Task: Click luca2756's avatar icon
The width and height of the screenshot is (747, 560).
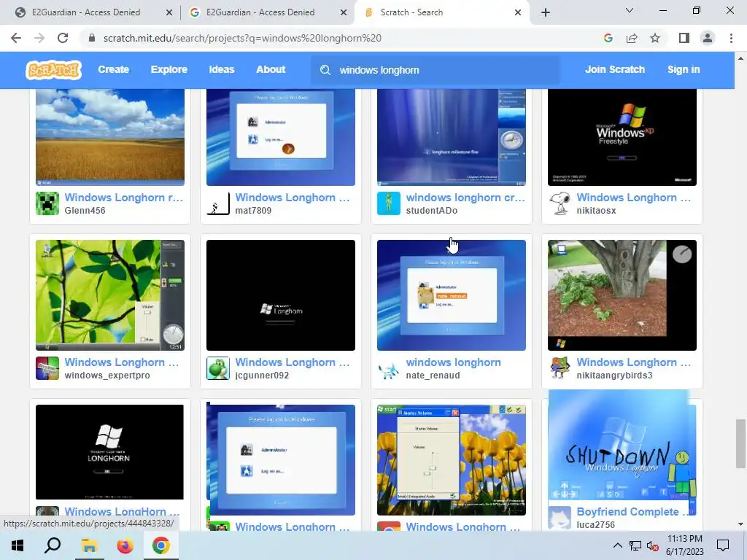Action: click(560, 518)
